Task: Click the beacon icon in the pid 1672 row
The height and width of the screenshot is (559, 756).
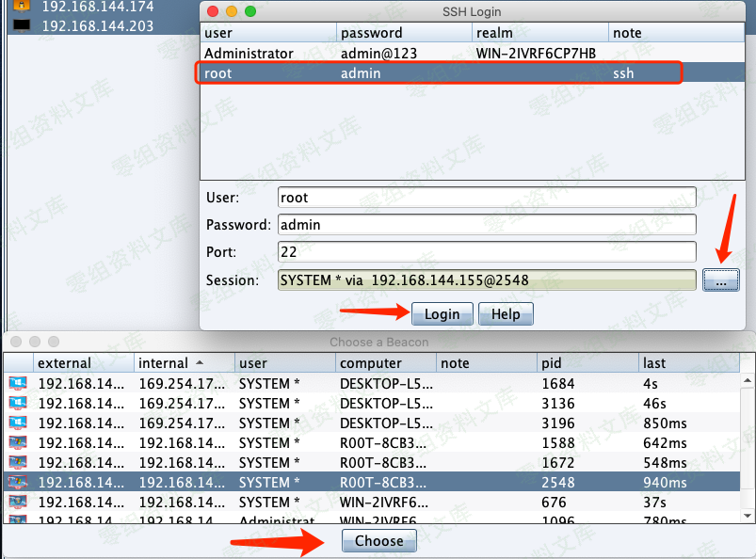Action: [x=17, y=462]
